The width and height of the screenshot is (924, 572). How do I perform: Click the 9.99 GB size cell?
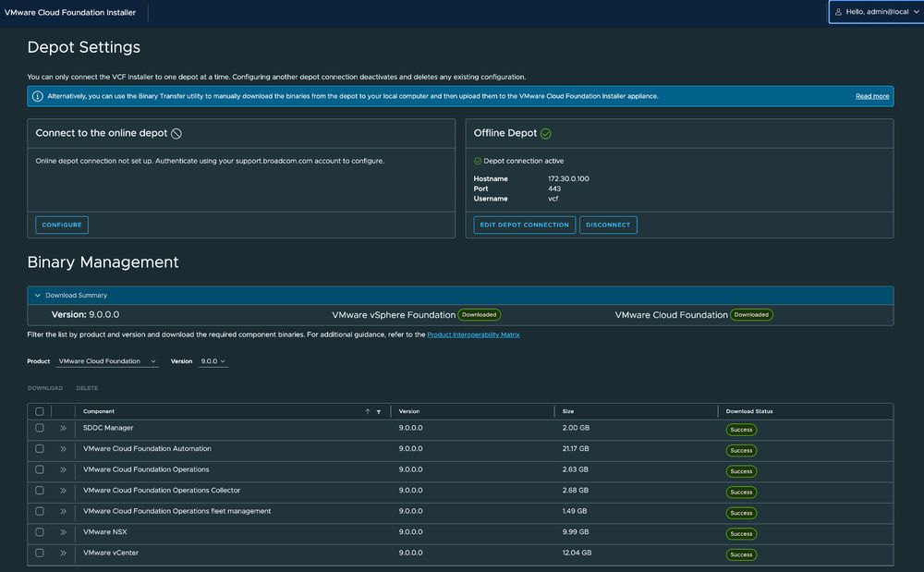(x=576, y=532)
